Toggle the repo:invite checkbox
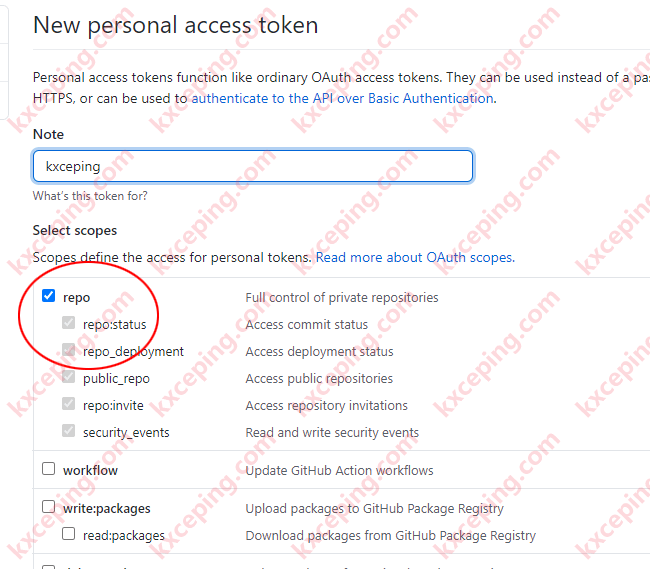The width and height of the screenshot is (650, 569). pos(68,404)
